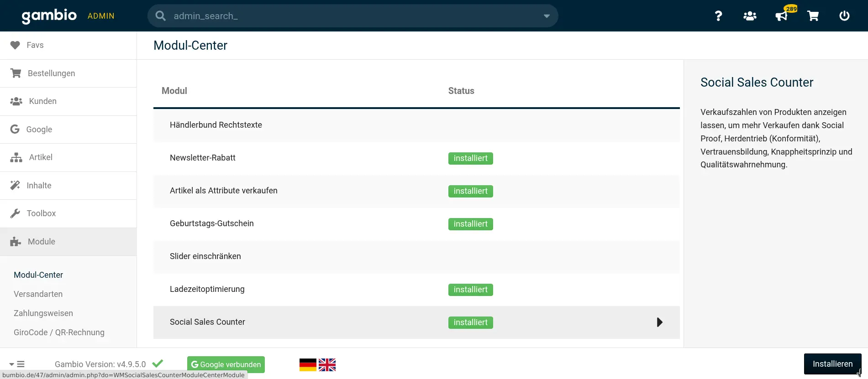Click the Installieren button

832,364
